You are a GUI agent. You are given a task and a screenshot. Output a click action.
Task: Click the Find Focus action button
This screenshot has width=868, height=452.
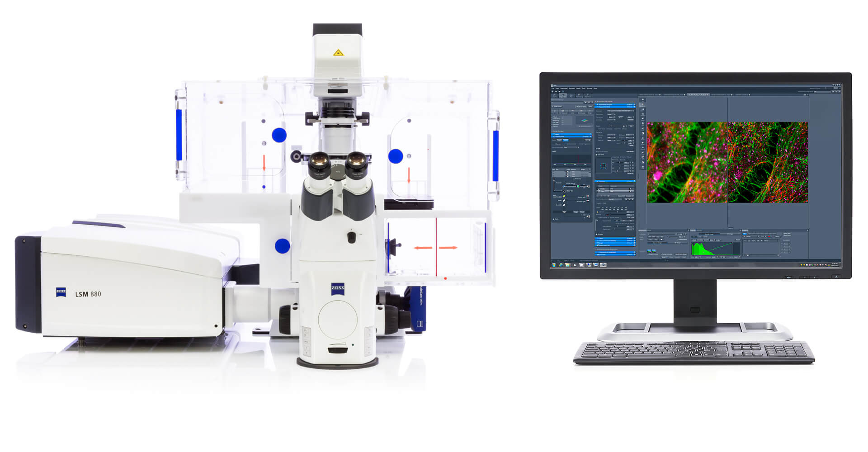point(555,112)
